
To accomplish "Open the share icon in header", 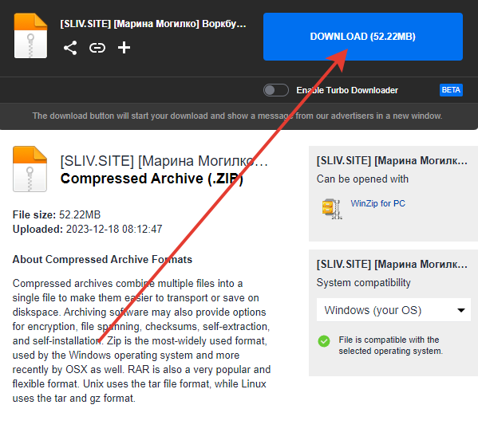I will pos(70,48).
